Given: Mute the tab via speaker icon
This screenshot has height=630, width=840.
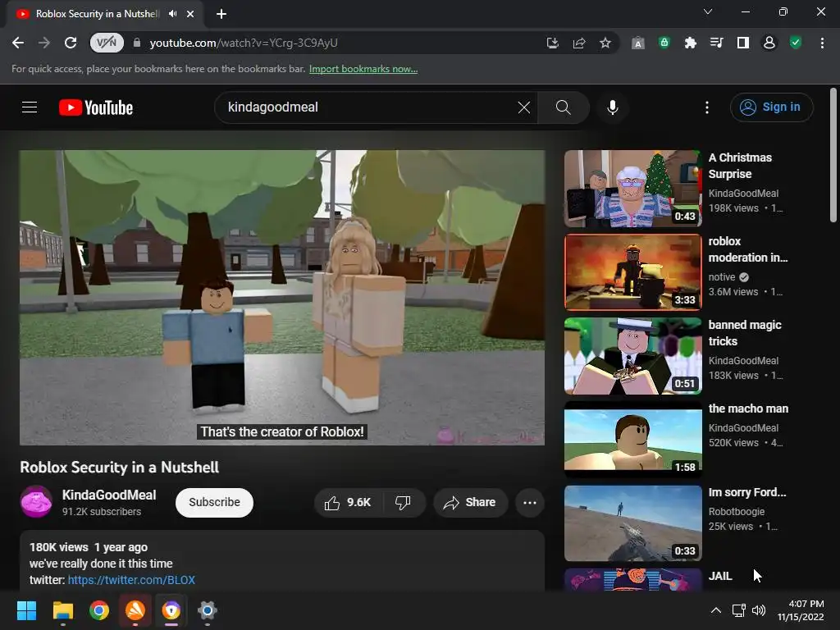Looking at the screenshot, I should [x=172, y=14].
